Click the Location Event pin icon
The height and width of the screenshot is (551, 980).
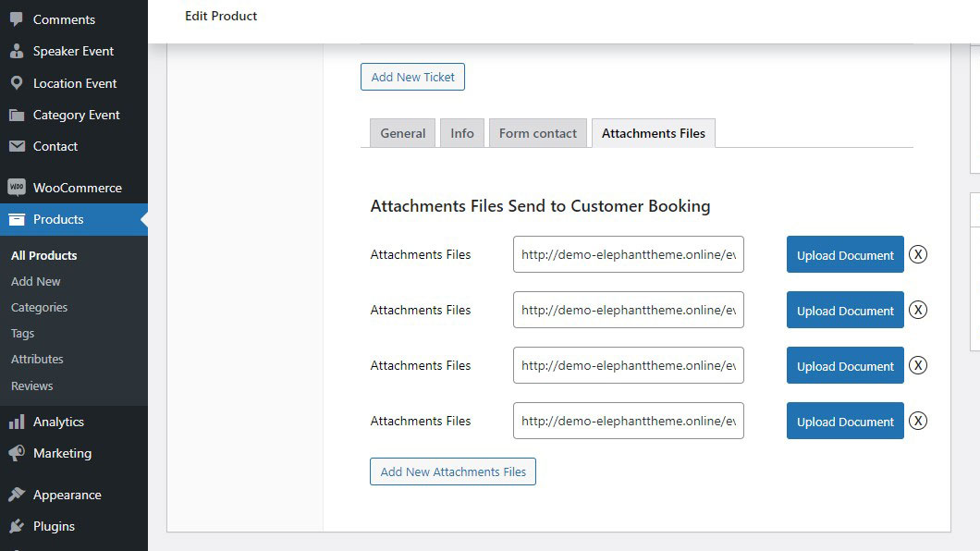tap(17, 83)
